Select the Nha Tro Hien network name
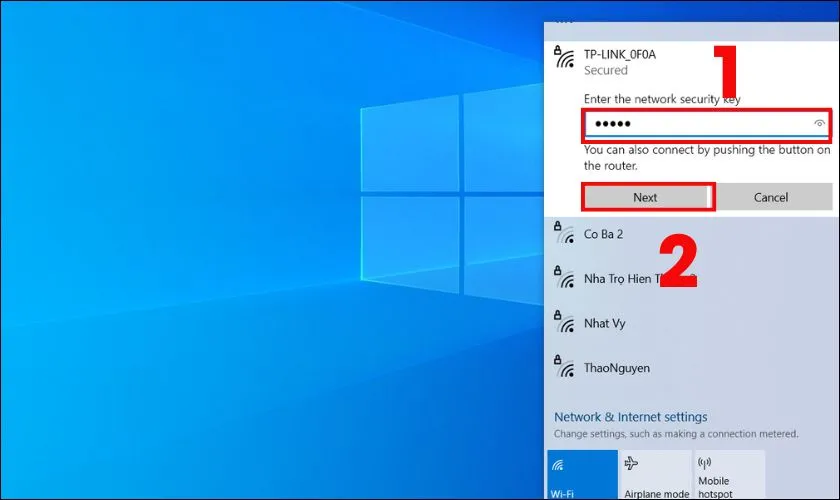The image size is (840, 500). point(630,279)
